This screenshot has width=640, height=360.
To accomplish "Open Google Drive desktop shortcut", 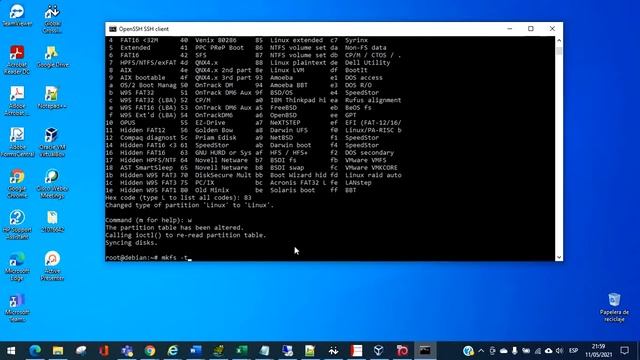I will 52,56.
